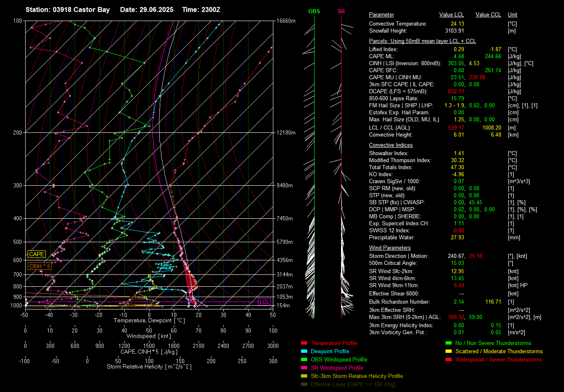The width and height of the screenshot is (564, 392).
Task: Click the CAPE SFC CCL value 261.74
Action: pos(493,70)
